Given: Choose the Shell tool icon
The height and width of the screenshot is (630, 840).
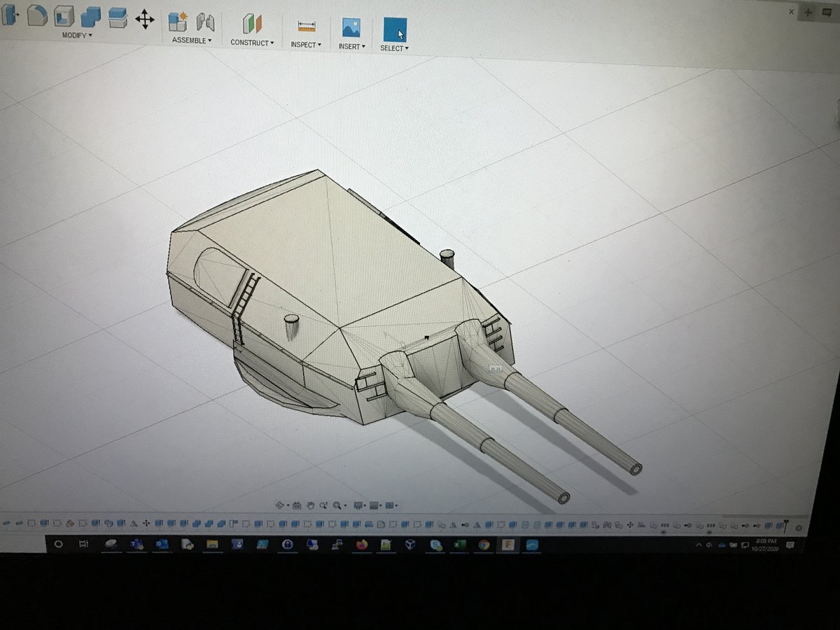Looking at the screenshot, I should coord(64,15).
